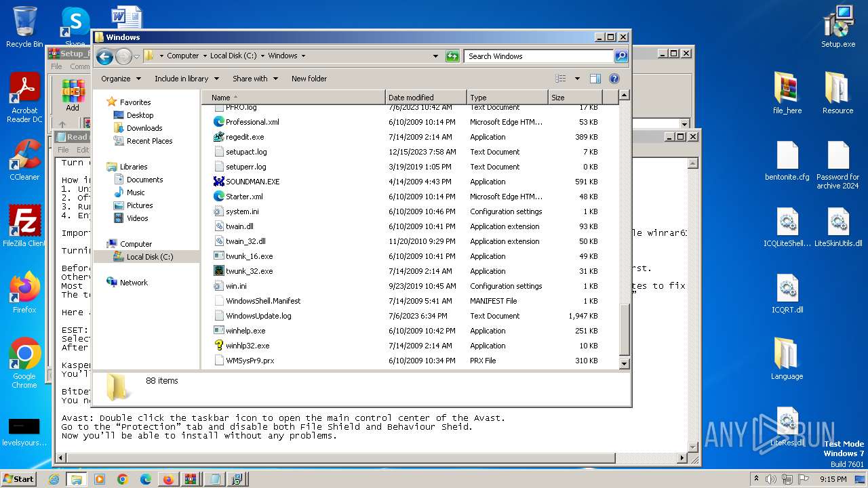This screenshot has width=868, height=488.
Task: Select Downloads in Favorites
Action: (144, 128)
